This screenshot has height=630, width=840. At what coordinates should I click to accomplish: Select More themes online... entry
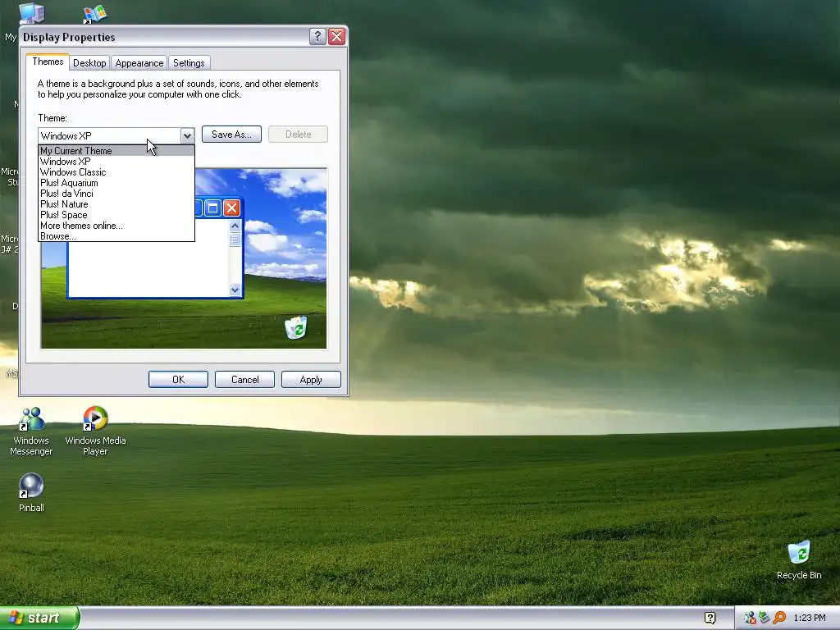coord(116,226)
